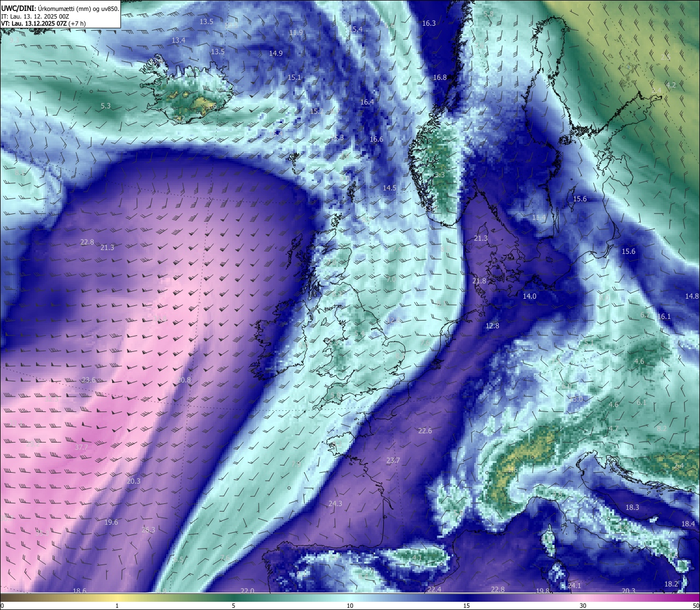Image resolution: width=700 pixels, height=610 pixels.
Task: Click the 24.3 value label
Action: click(x=335, y=504)
